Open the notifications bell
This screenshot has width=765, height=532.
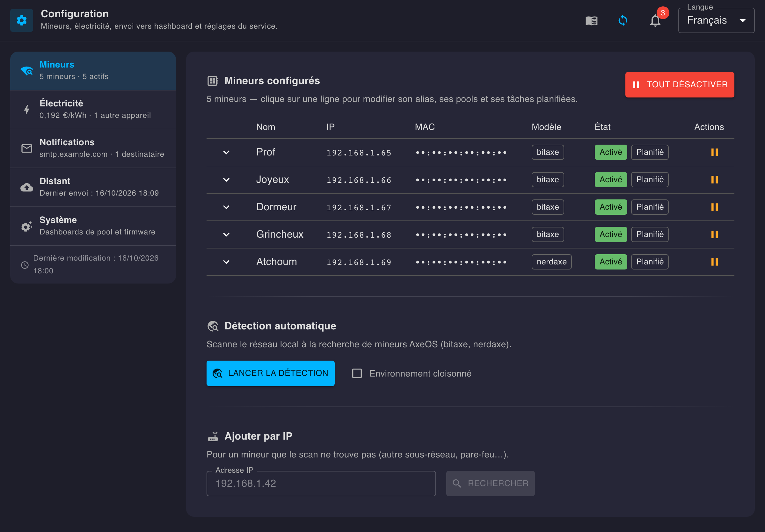click(655, 21)
